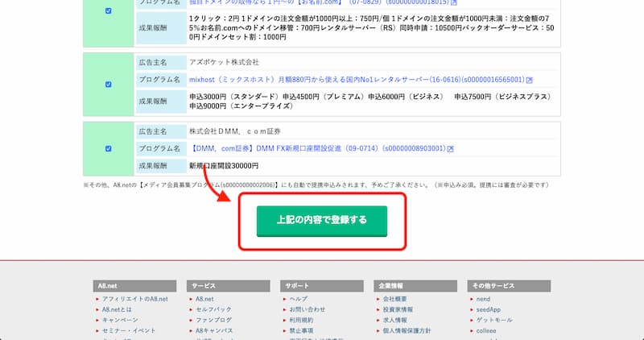Viewport: 644px width, 340px height.
Task: Uncheck the mixhost program checkbox
Action: pyautogui.click(x=109, y=85)
